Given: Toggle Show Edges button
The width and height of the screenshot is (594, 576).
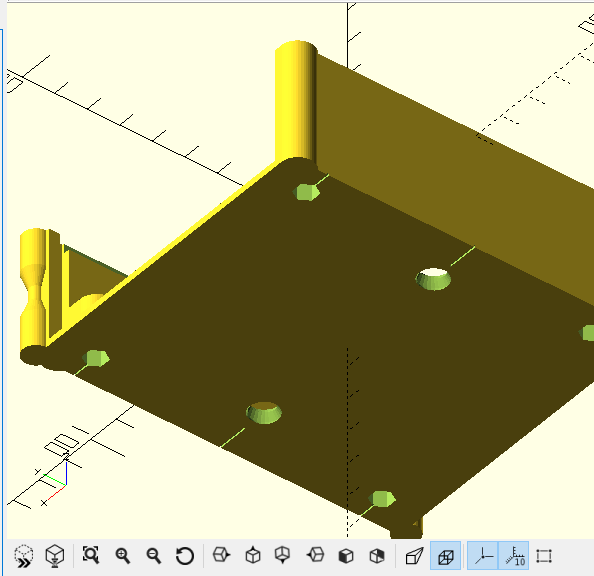Looking at the screenshot, I should (x=544, y=556).
